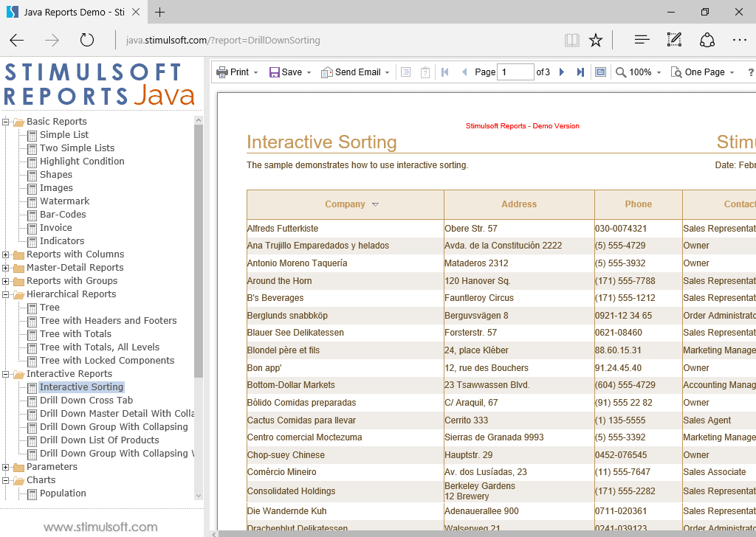The image size is (756, 537).
Task: Open a new browser tab plus button
Action: coord(159,12)
